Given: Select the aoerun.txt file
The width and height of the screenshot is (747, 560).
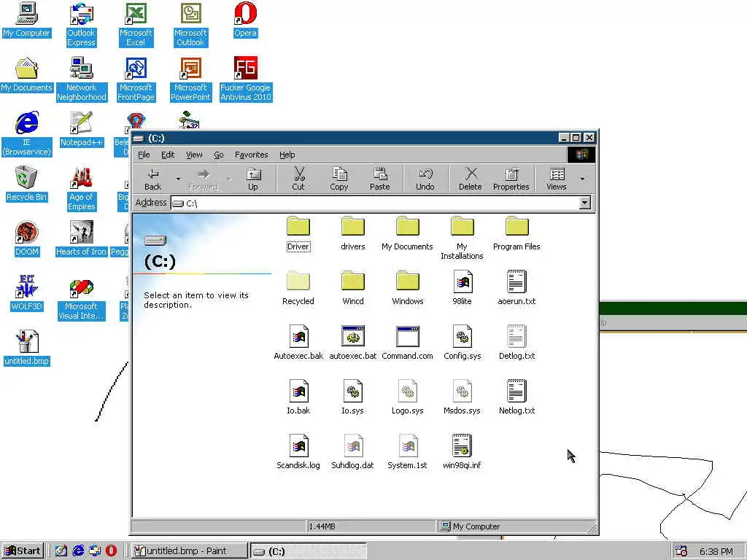Looking at the screenshot, I should (517, 289).
